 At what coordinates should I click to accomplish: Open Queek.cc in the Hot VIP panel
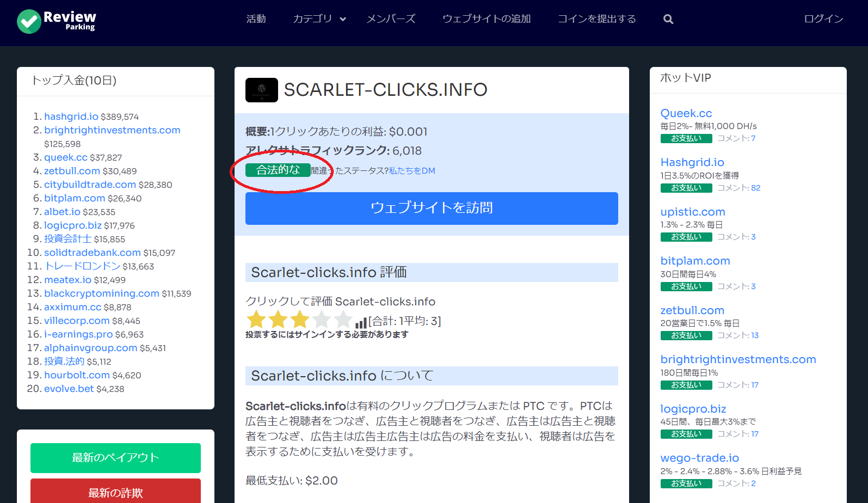(x=686, y=113)
